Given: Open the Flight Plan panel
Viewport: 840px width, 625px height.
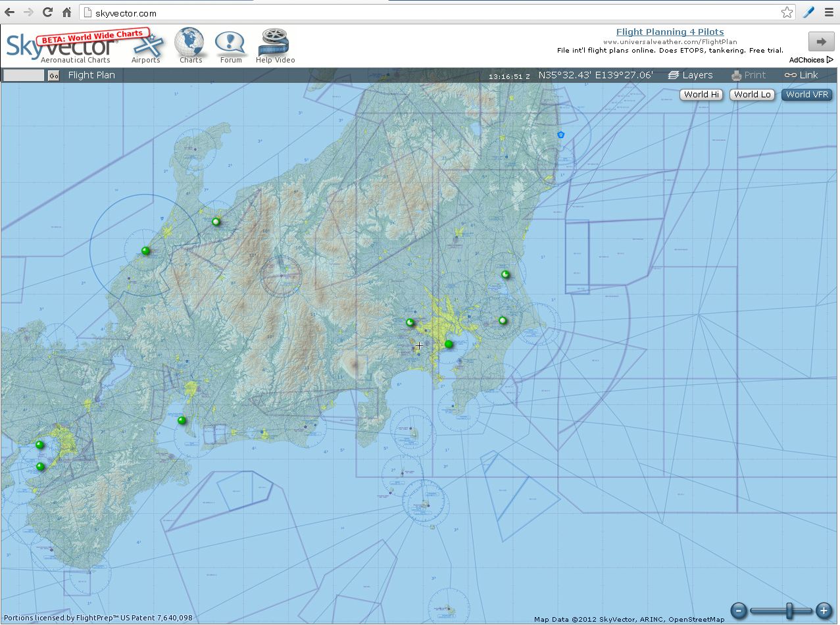Looking at the screenshot, I should pyautogui.click(x=91, y=75).
